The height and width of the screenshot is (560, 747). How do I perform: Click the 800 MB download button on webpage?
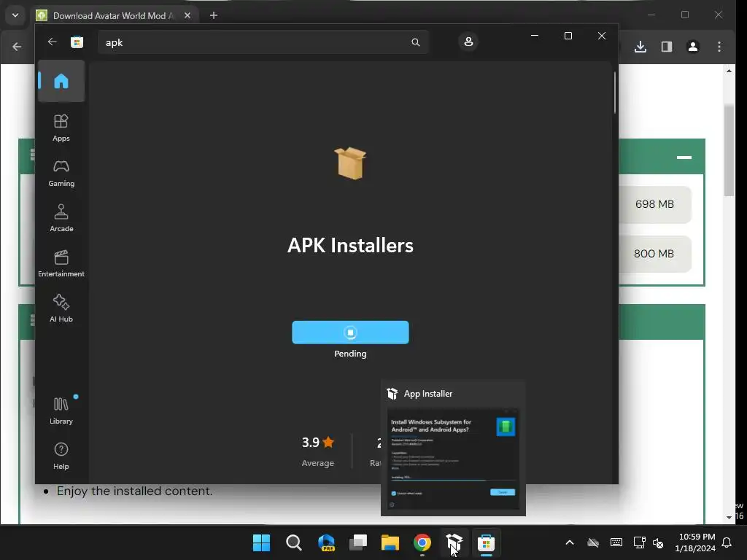(654, 254)
